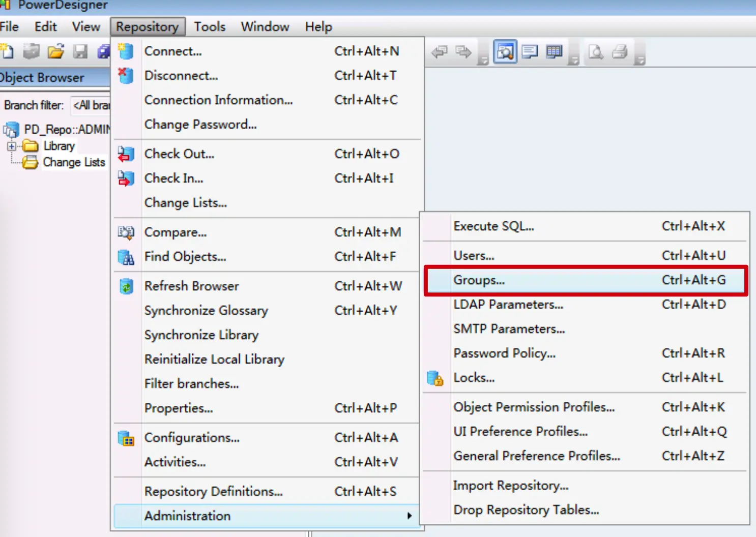Select Connection Information... menu entry
The height and width of the screenshot is (537, 756).
pos(268,100)
